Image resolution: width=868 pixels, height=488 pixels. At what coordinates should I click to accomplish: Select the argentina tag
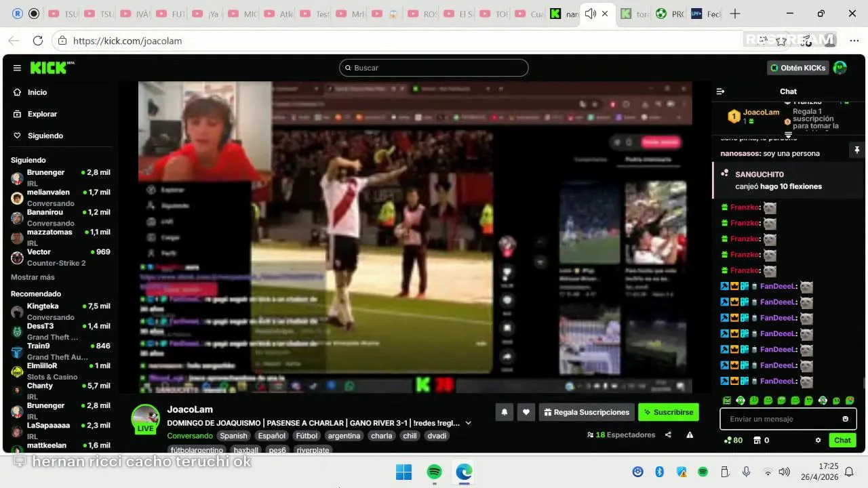(x=344, y=436)
